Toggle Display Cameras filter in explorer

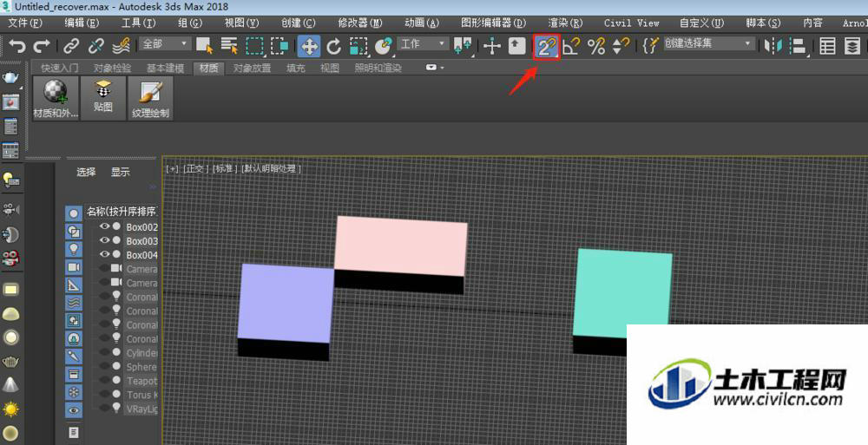pyautogui.click(x=74, y=267)
